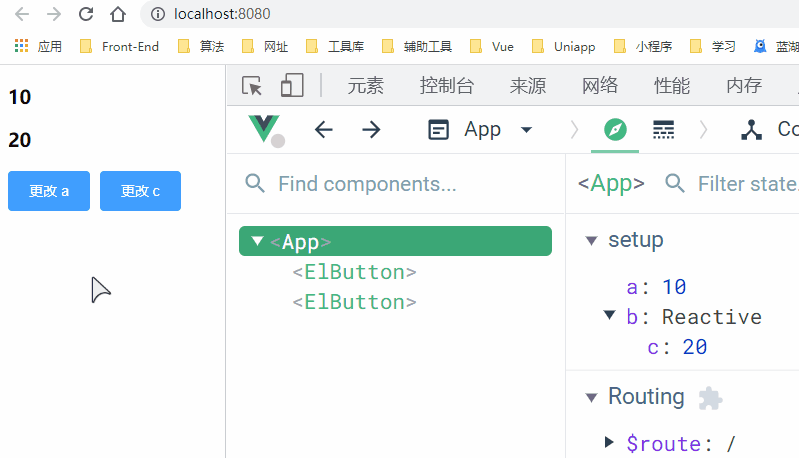
Task: Focus the Find components search field
Action: 400,184
